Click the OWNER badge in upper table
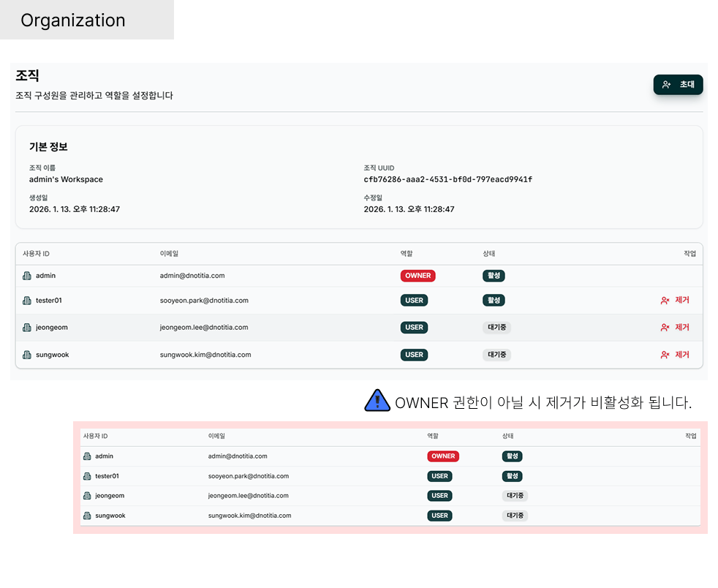This screenshot has width=718, height=588. [417, 276]
